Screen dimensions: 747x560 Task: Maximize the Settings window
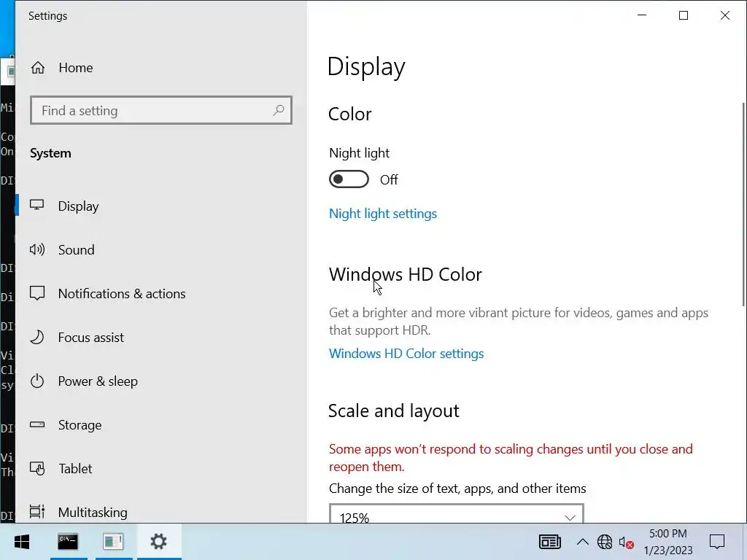(684, 15)
